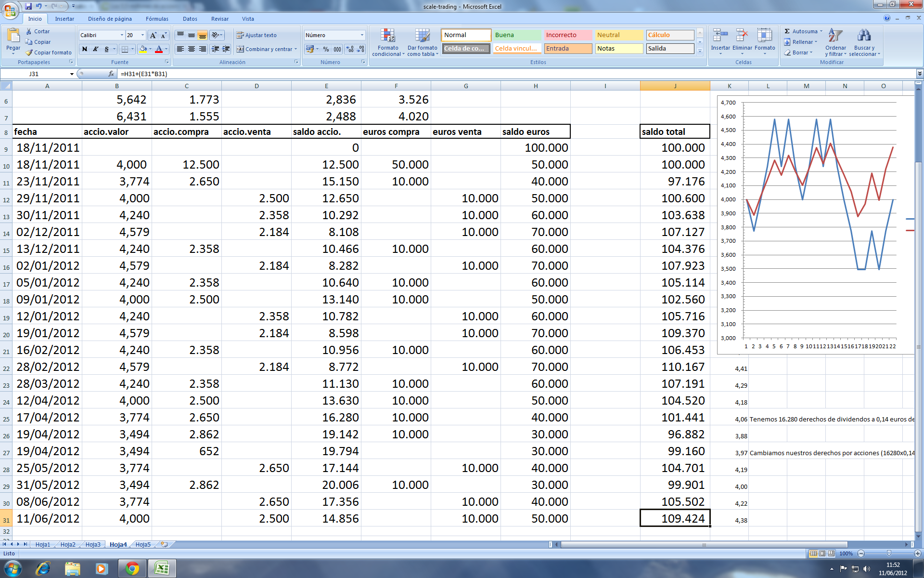Click the Copiar formato paintbrush icon

[29, 53]
